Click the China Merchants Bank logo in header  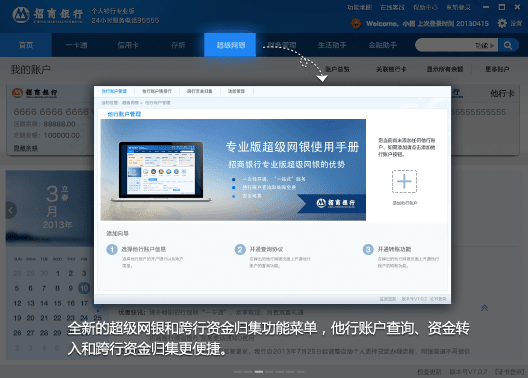47,15
